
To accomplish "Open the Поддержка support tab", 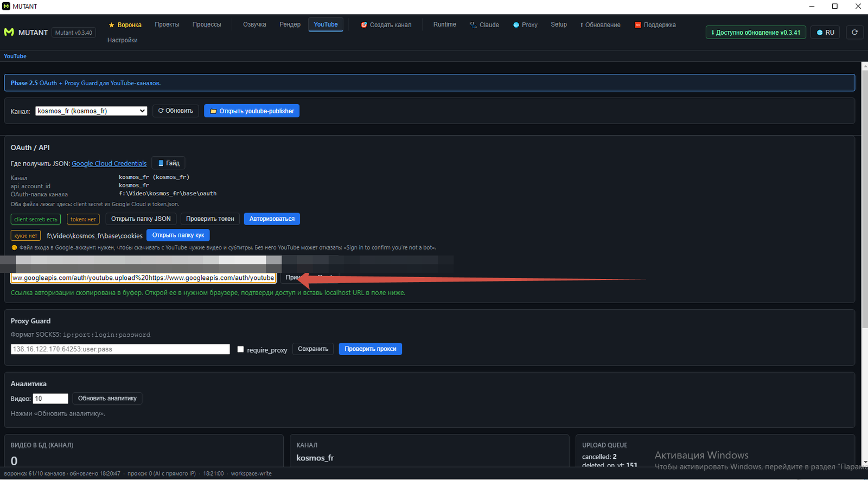I will pyautogui.click(x=655, y=25).
